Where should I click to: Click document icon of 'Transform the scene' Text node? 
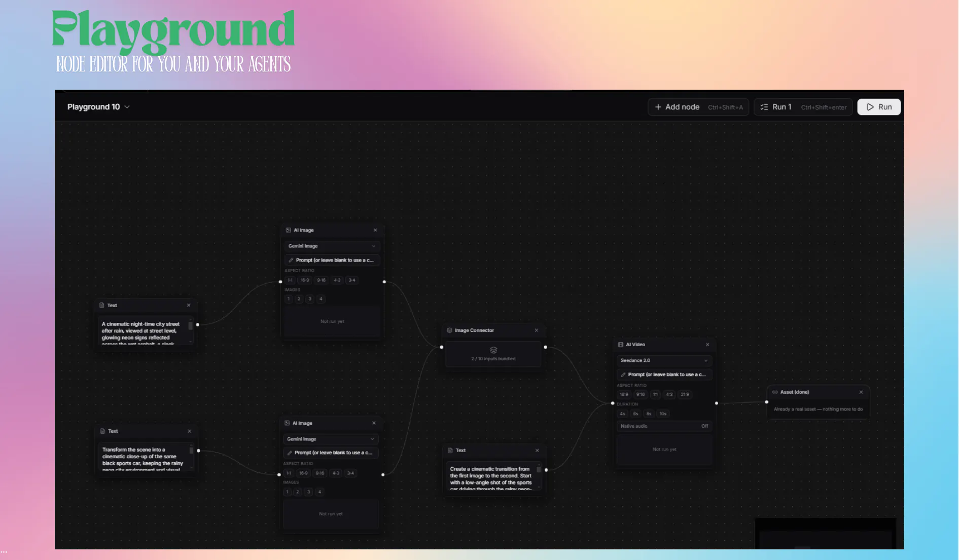click(x=102, y=431)
